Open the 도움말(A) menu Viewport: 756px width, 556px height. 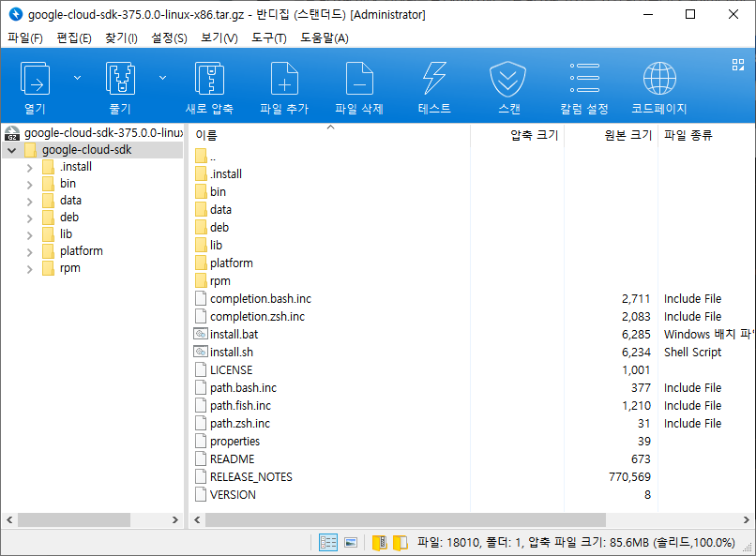tap(325, 38)
